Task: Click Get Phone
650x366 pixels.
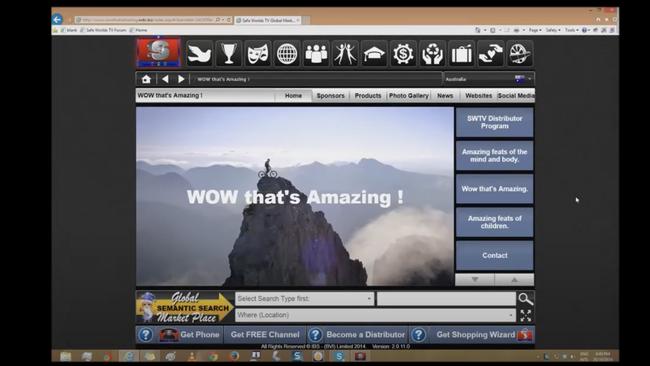Action: (x=199, y=334)
